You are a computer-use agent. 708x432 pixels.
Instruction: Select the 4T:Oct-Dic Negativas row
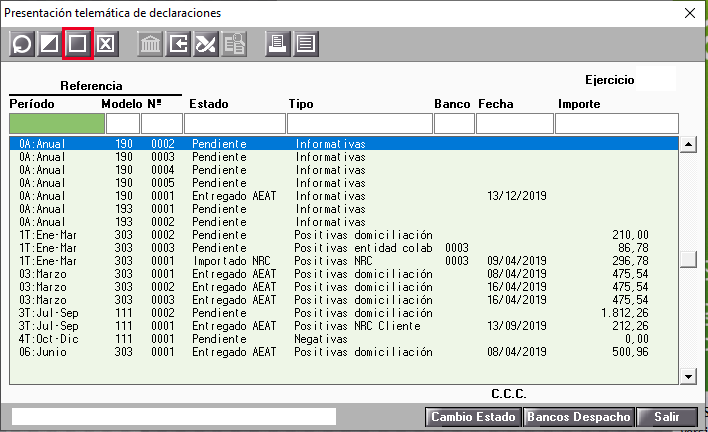pyautogui.click(x=344, y=339)
